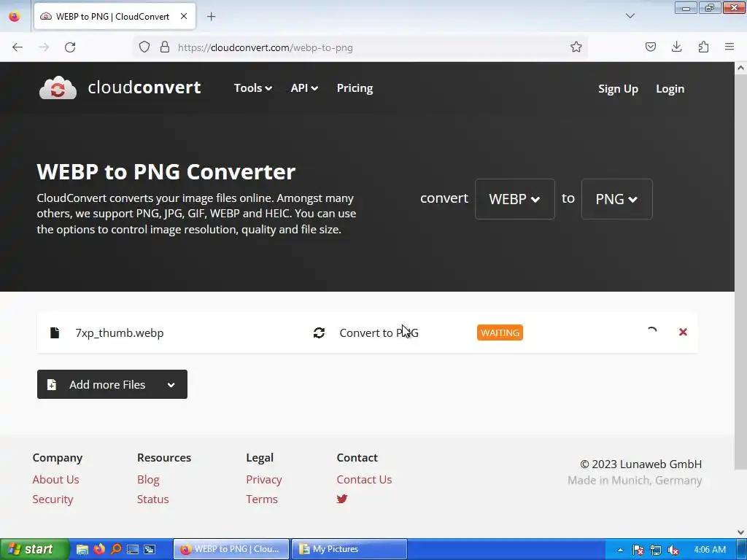Bookmark this page with the star icon

(576, 47)
